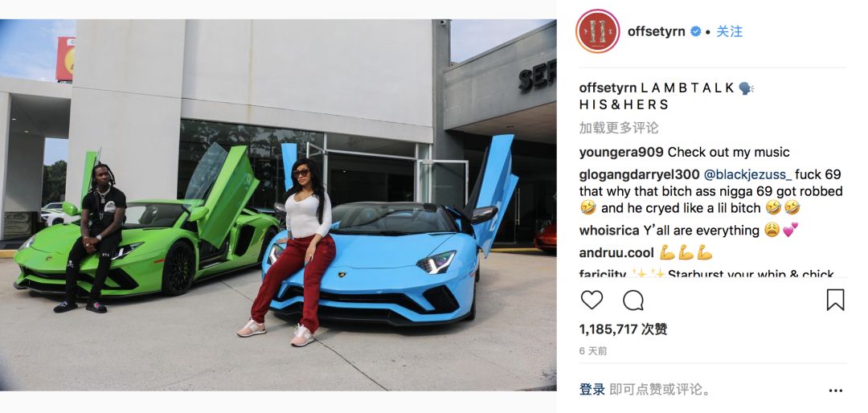Open offsetyrn profile avatar
868x413 pixels.
pos(597,31)
